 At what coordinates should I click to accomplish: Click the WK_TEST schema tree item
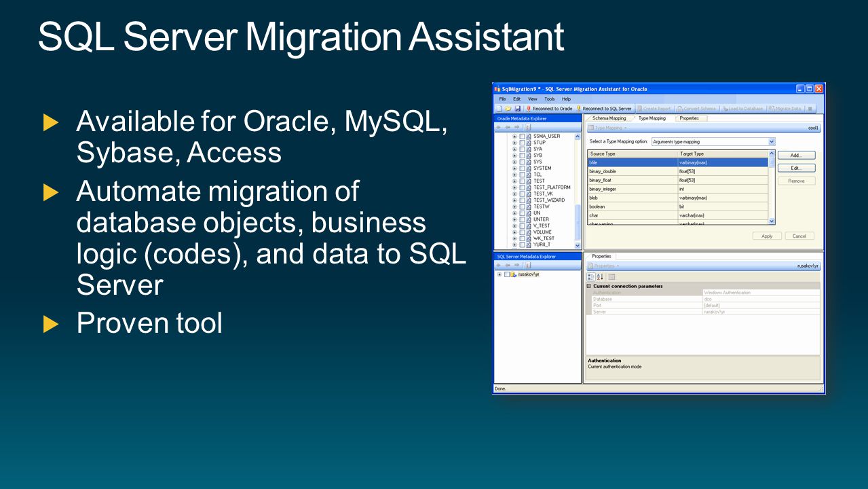pyautogui.click(x=544, y=238)
